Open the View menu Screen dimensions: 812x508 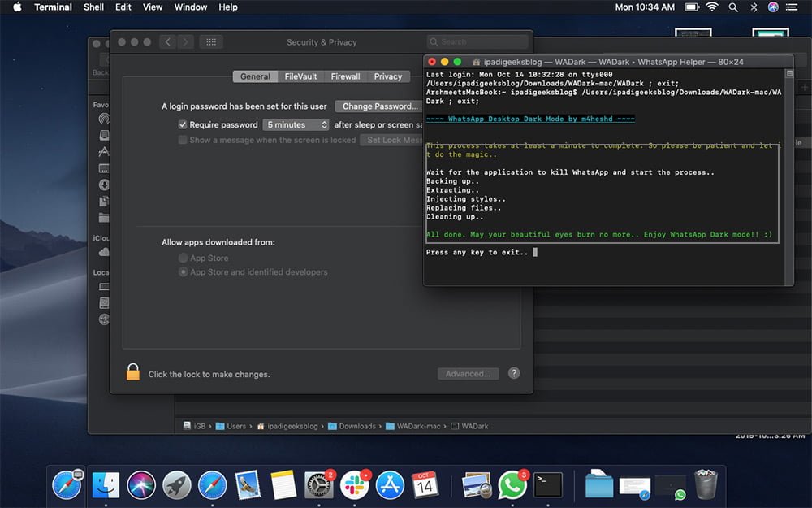pyautogui.click(x=153, y=7)
